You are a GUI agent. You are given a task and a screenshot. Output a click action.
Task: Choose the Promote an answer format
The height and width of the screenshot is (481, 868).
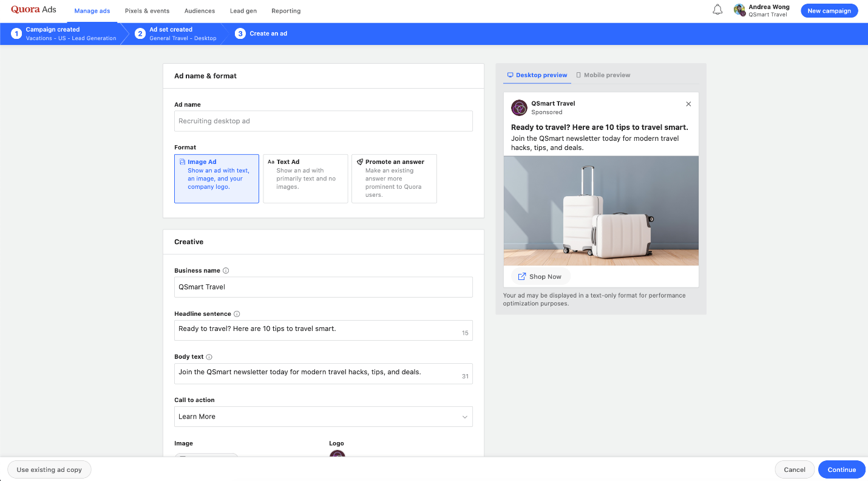coord(394,179)
